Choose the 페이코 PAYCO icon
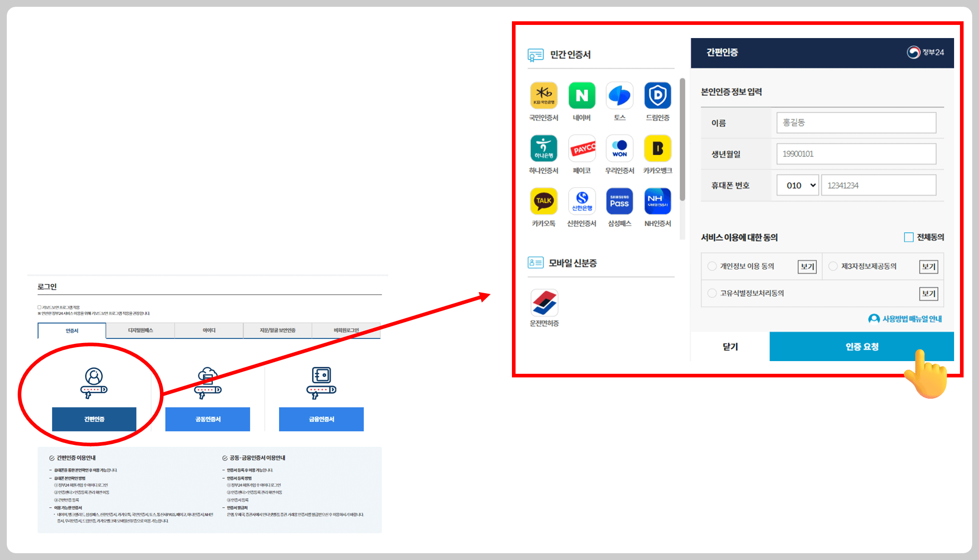 pyautogui.click(x=582, y=148)
